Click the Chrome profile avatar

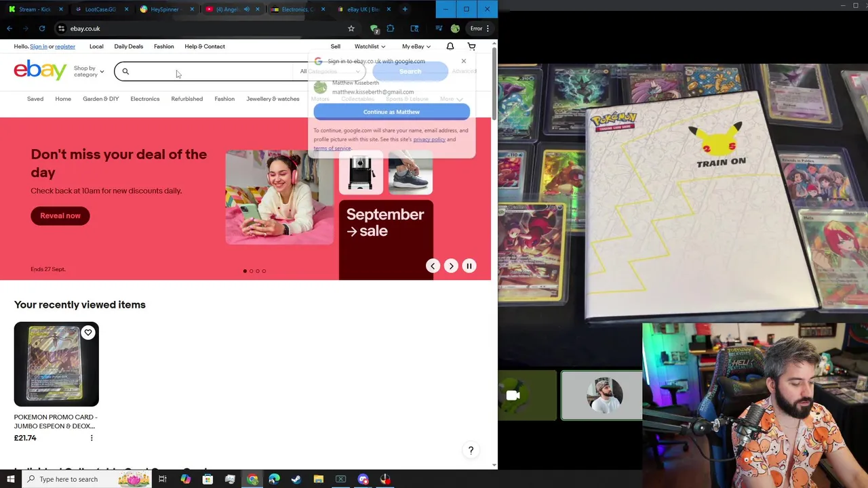pos(455,28)
